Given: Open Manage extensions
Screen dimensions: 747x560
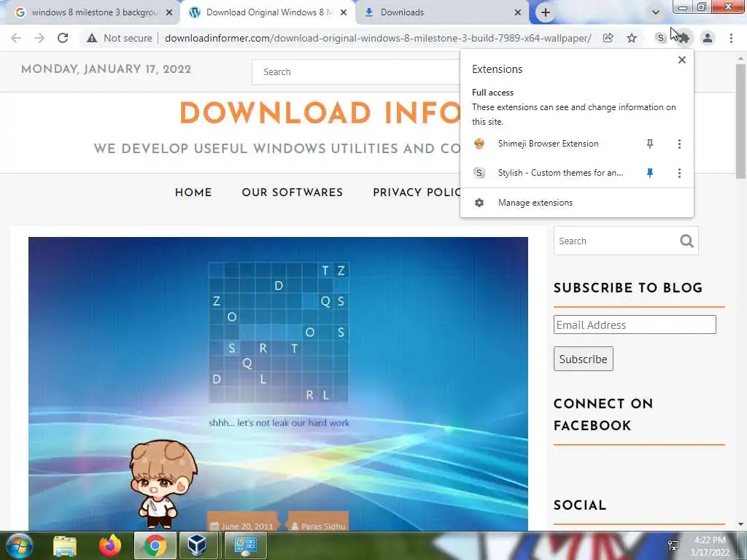Looking at the screenshot, I should point(576,203).
